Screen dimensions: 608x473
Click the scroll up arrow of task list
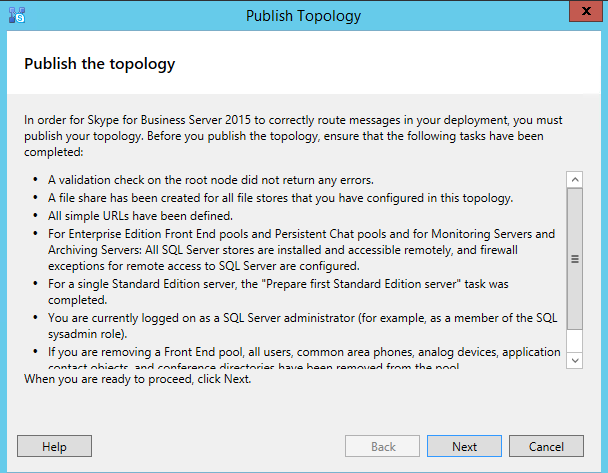pos(575,180)
